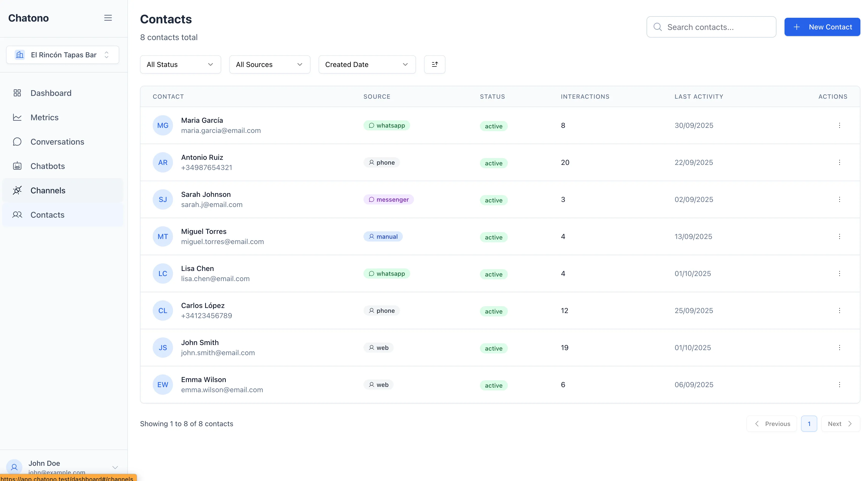
Task: Open three-dot menu for Emma Wilson
Action: (x=839, y=385)
